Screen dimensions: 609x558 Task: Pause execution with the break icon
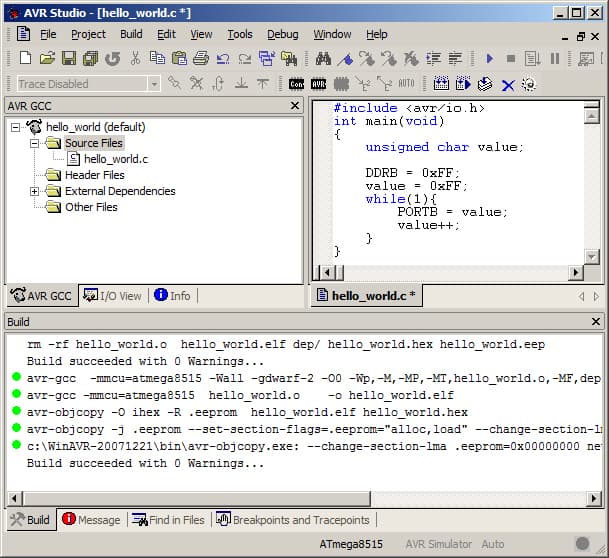click(x=555, y=59)
